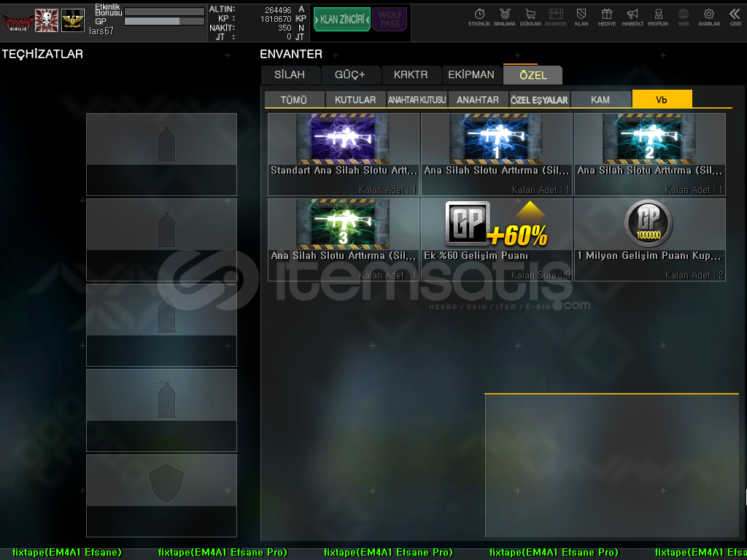Open the HEDİYE gift box icon

(607, 17)
